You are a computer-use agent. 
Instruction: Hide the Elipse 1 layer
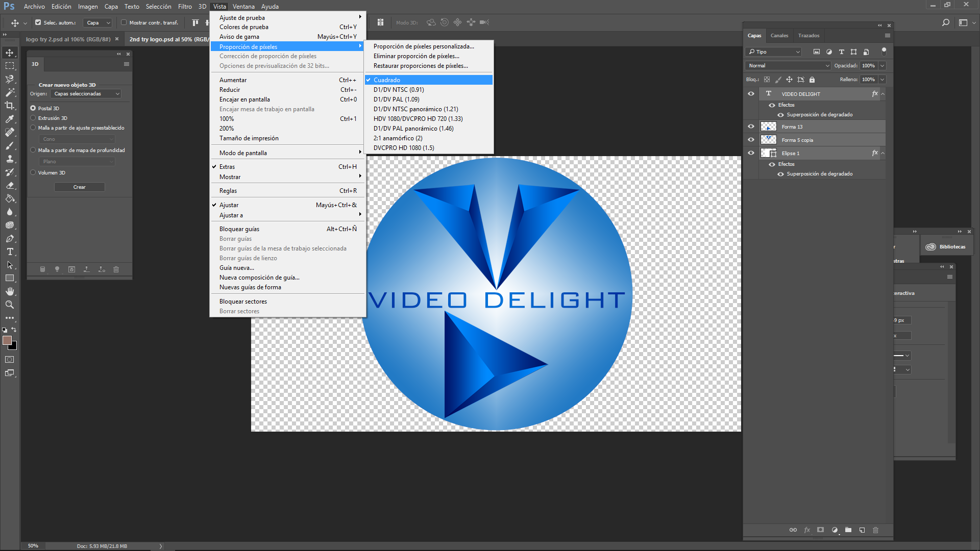(751, 153)
